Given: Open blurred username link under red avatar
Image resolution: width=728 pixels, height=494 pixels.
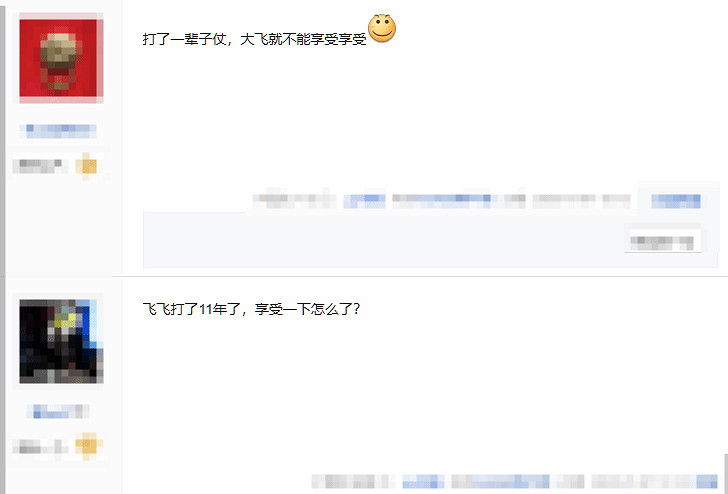Looking at the screenshot, I should 58,131.
